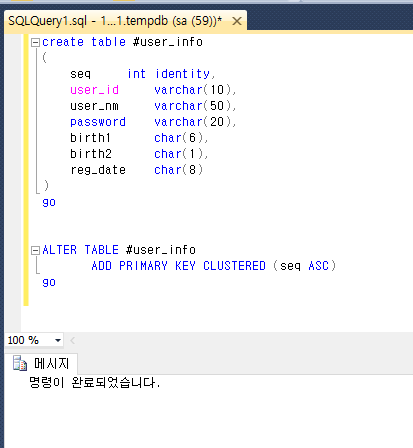Click the second go statement

[49, 283]
